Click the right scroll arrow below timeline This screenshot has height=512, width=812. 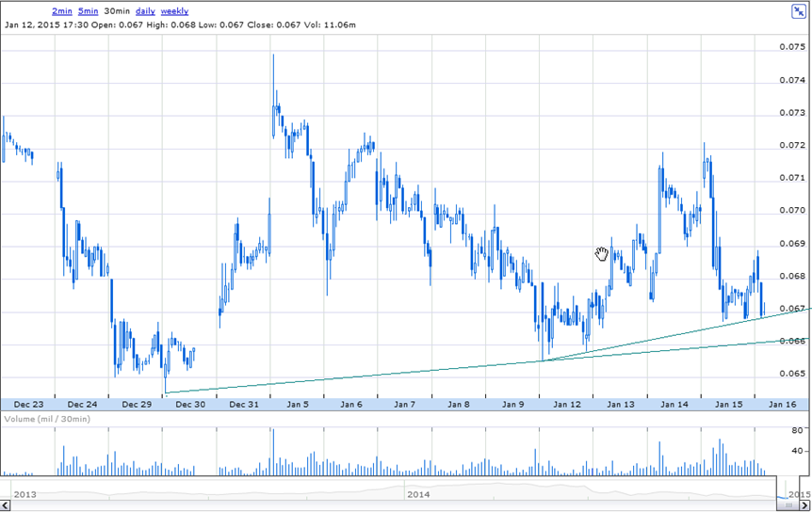pos(805,505)
